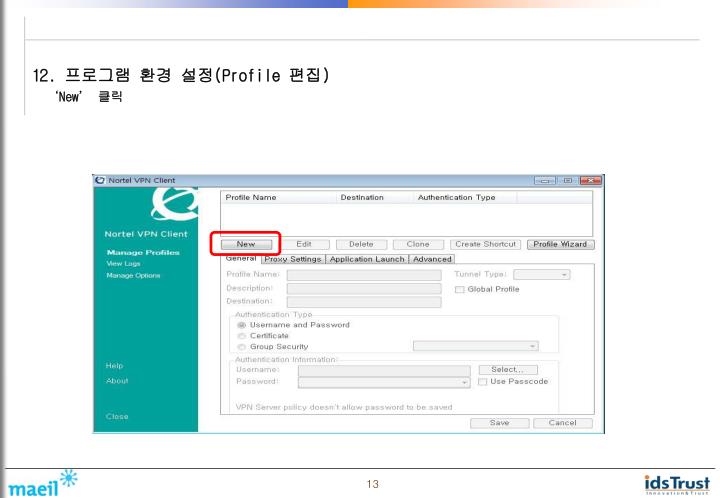Click the Clone profile button
The image size is (720, 498).
pos(418,244)
